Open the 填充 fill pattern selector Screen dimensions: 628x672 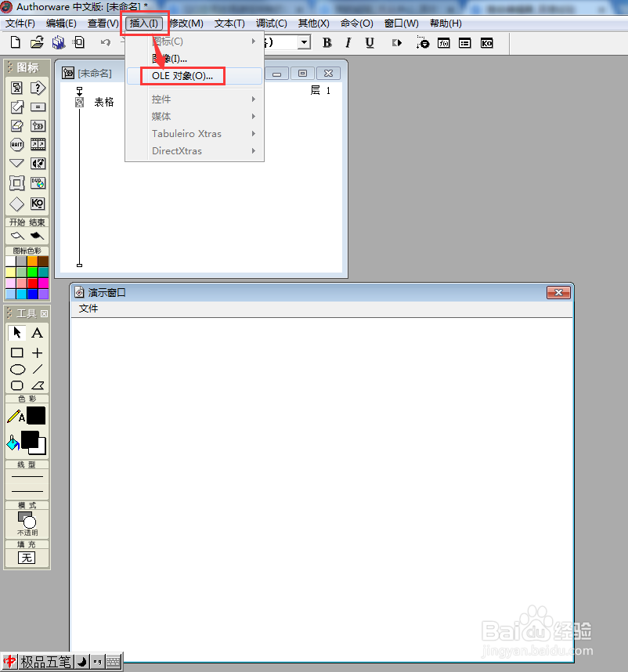pyautogui.click(x=27, y=558)
